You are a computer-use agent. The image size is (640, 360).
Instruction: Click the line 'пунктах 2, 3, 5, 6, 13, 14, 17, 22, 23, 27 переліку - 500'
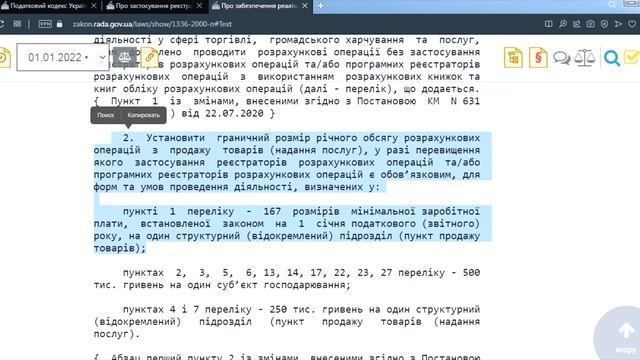[x=301, y=273]
